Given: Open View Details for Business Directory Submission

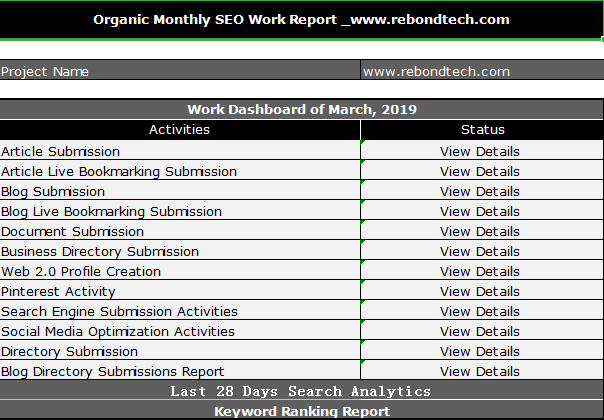Looking at the screenshot, I should [480, 251].
